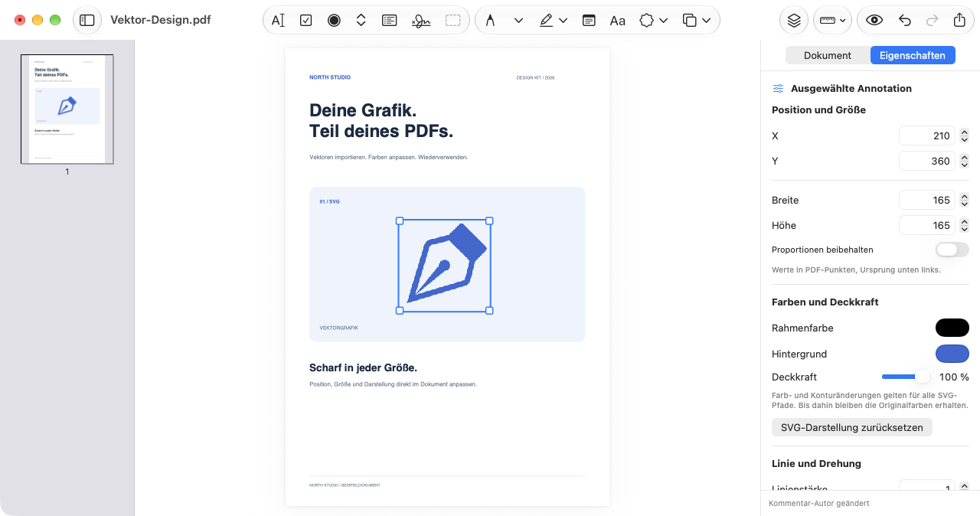The height and width of the screenshot is (516, 980).
Task: Click the heading 'Deine Grafik.'
Action: click(363, 110)
